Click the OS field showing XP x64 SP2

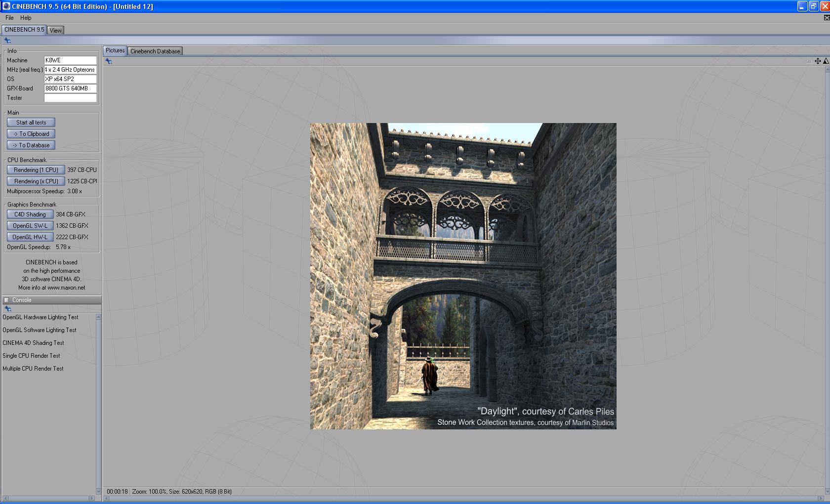71,79
